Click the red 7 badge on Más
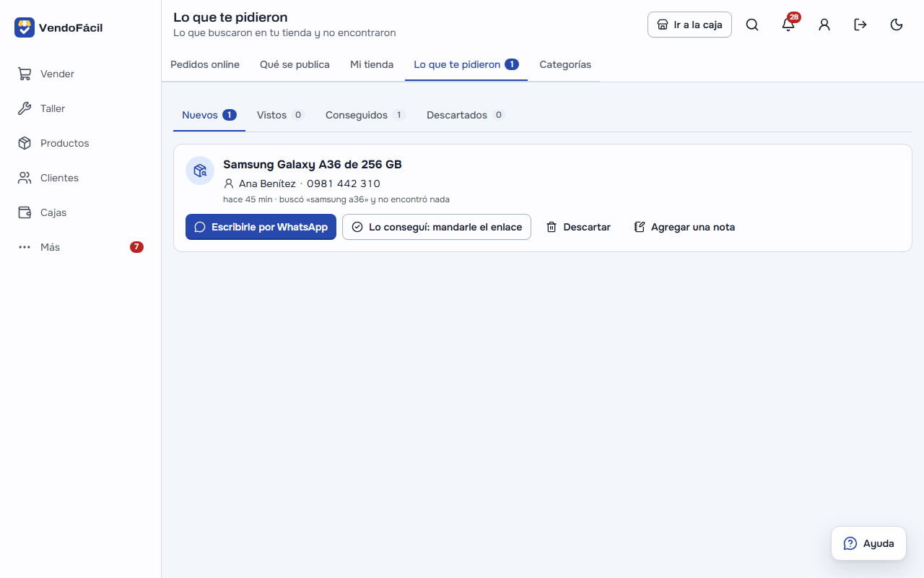The width and height of the screenshot is (924, 578). point(136,247)
